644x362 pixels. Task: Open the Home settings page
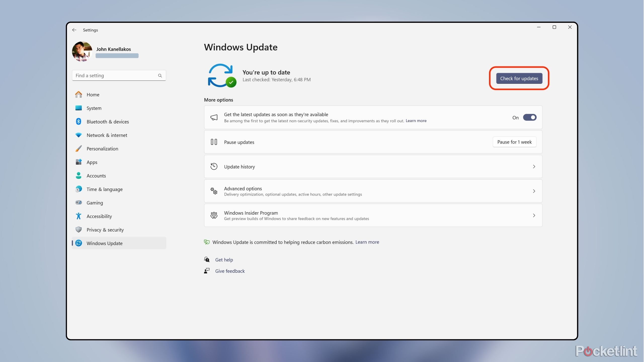[x=119, y=95]
